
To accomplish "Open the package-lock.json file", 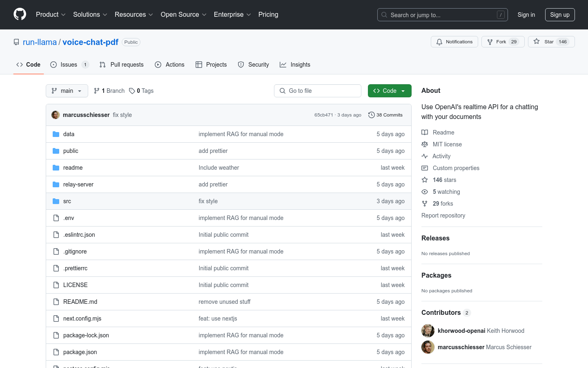I will pyautogui.click(x=86, y=335).
